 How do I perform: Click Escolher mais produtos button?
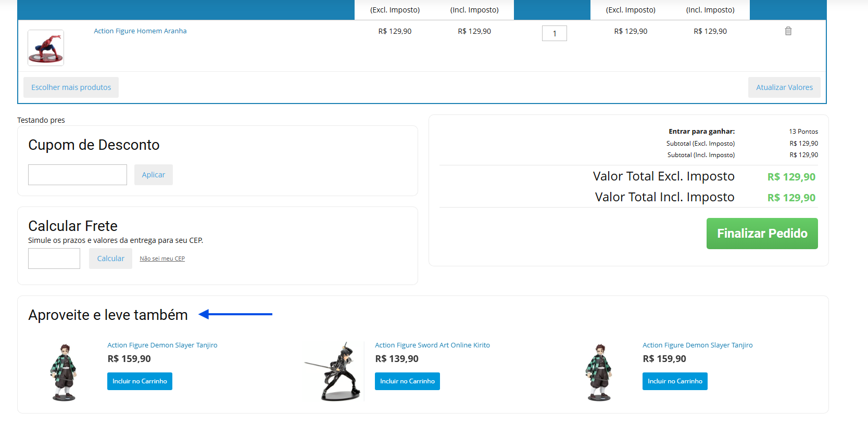(71, 87)
